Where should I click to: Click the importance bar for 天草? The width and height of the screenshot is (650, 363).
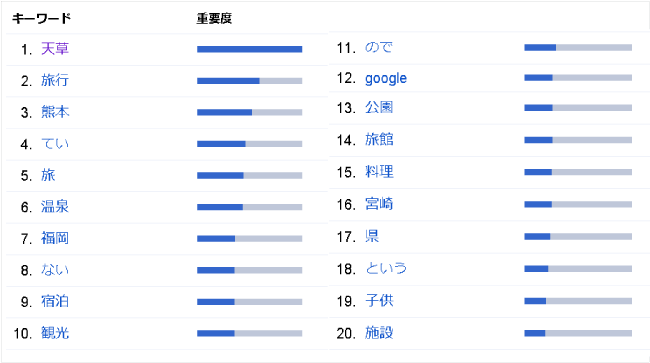click(x=250, y=49)
